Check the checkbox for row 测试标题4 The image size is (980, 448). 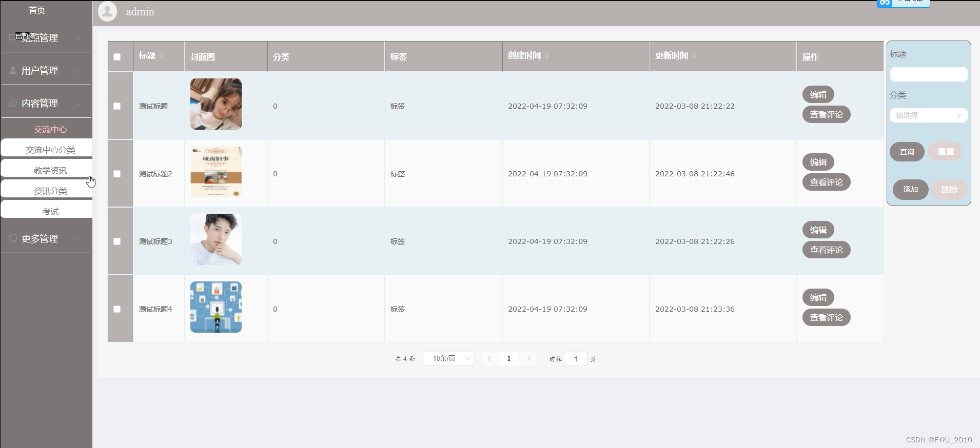click(x=117, y=309)
